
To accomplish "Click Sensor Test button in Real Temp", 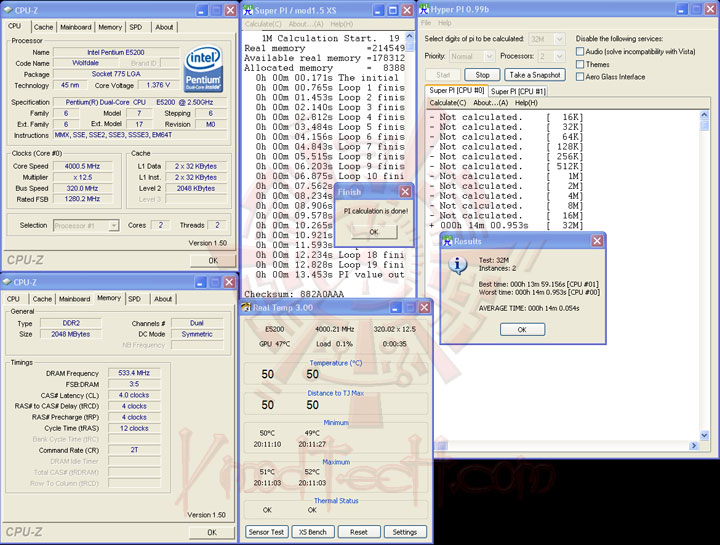I will click(x=266, y=532).
